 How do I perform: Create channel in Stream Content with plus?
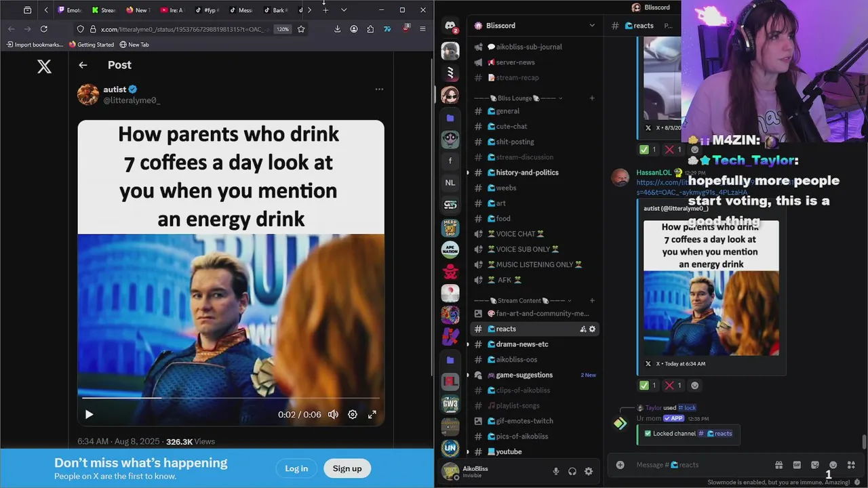click(592, 301)
